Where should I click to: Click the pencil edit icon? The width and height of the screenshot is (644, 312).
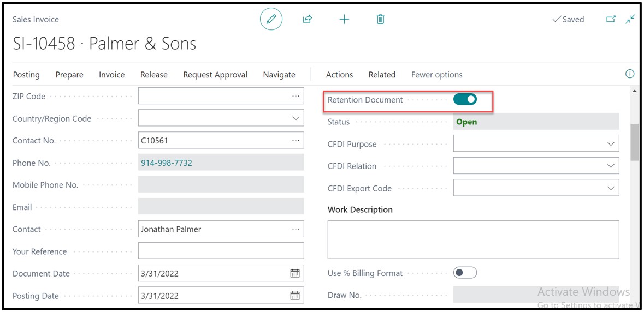[x=271, y=20]
